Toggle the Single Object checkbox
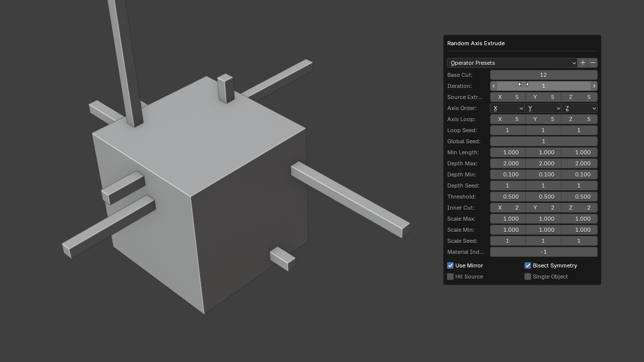644x362 pixels. [528, 277]
